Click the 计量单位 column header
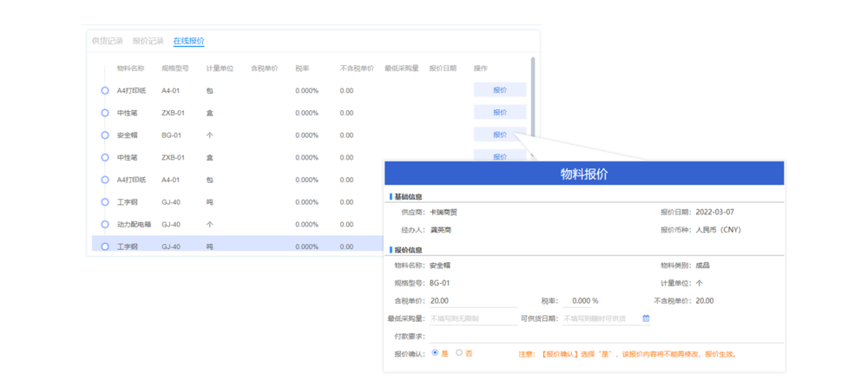868x381 pixels. 220,69
